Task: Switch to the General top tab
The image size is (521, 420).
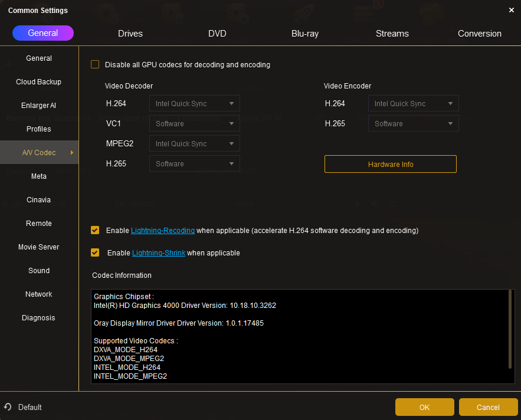Action: [x=43, y=33]
